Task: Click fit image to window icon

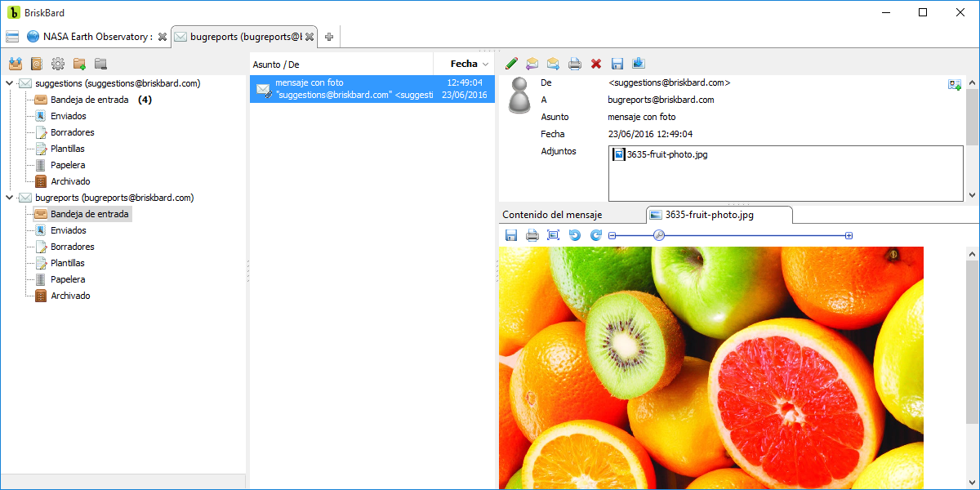Action: coord(553,235)
